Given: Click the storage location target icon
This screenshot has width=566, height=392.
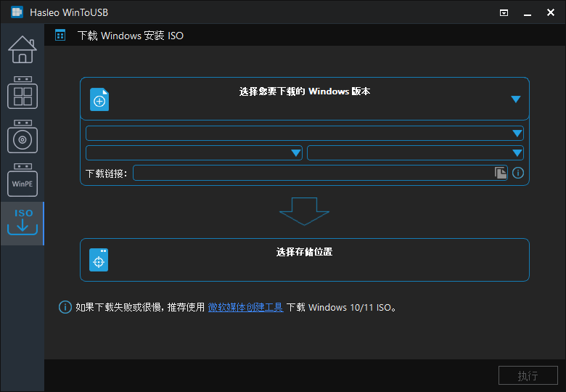Looking at the screenshot, I should pyautogui.click(x=99, y=260).
